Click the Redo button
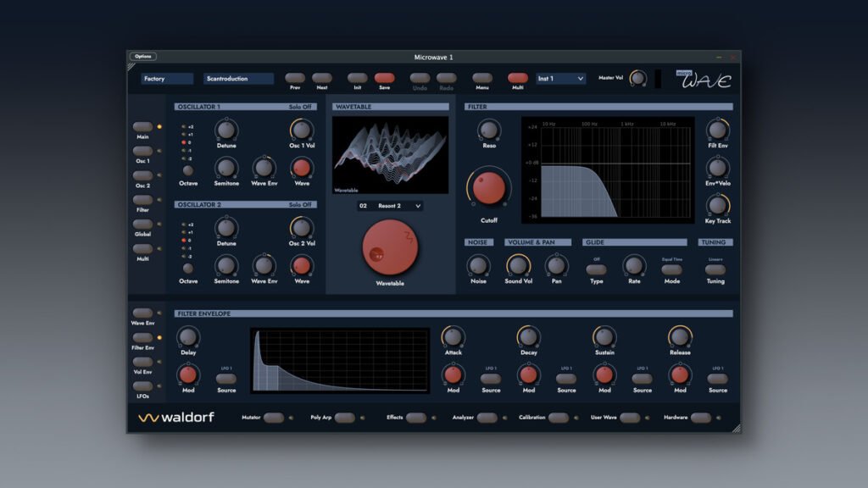868x488 pixels. click(x=447, y=78)
